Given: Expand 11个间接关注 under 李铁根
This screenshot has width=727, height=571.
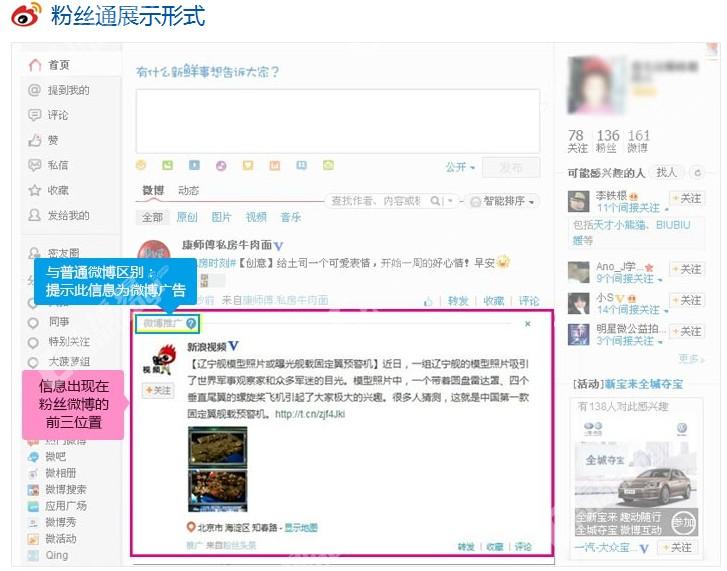Looking at the screenshot, I should (x=632, y=208).
